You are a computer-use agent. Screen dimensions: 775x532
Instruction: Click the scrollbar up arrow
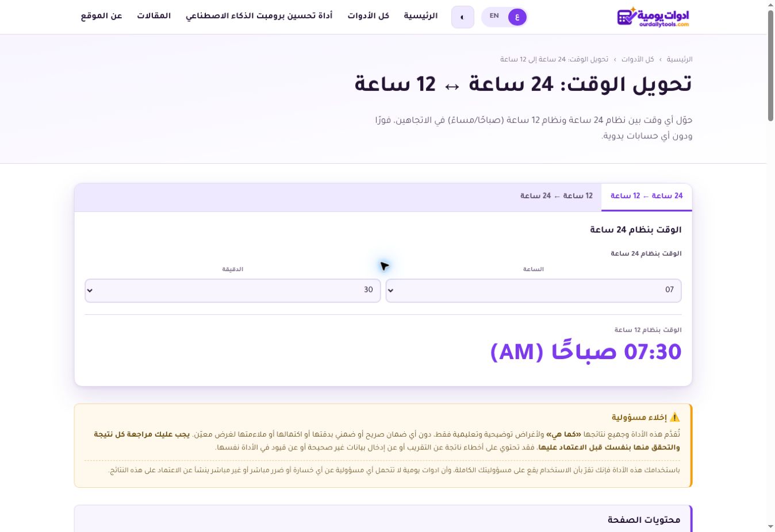tap(770, 5)
